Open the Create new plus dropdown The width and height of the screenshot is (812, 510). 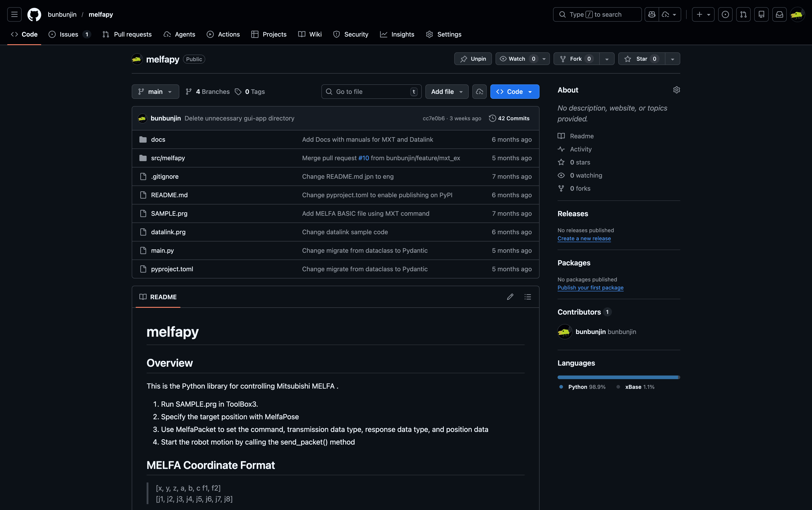coord(703,14)
